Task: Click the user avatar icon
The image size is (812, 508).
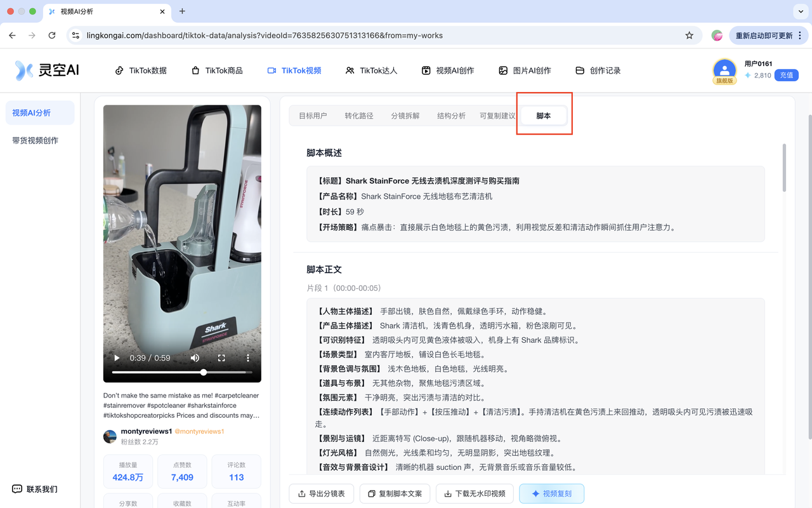Action: [724, 69]
